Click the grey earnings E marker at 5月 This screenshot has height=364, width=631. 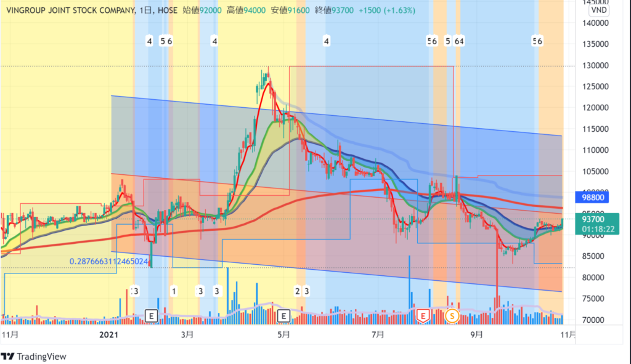pos(283,316)
